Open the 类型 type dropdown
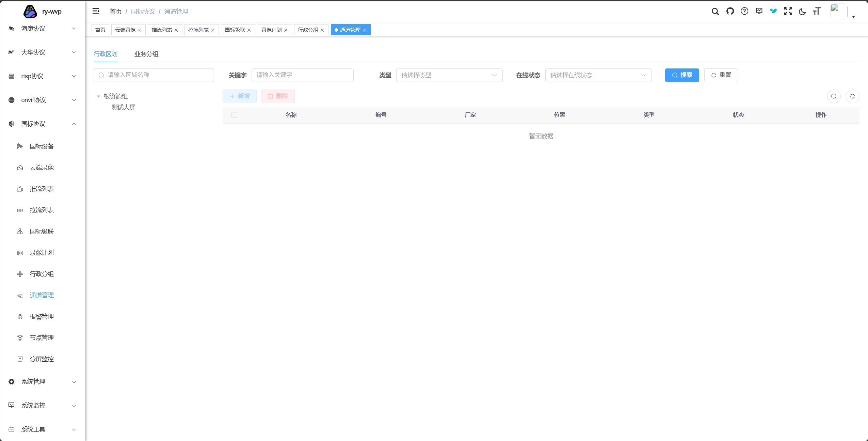 [x=449, y=75]
